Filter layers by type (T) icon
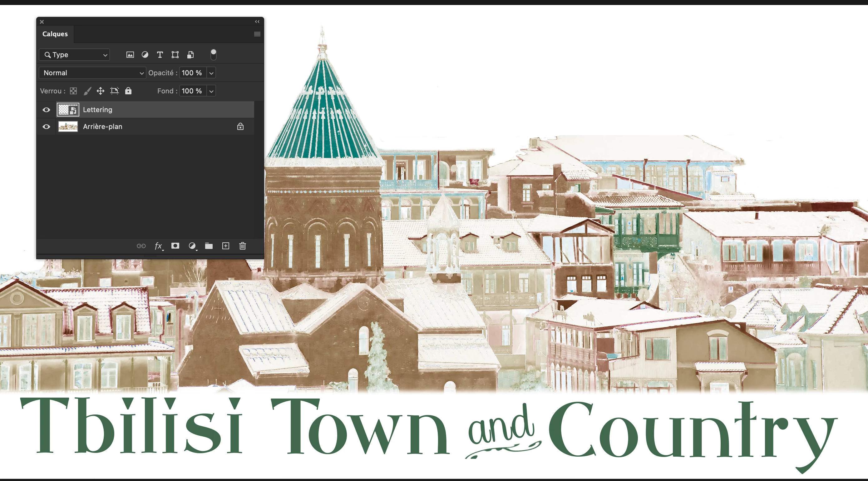This screenshot has width=868, height=481. [160, 55]
